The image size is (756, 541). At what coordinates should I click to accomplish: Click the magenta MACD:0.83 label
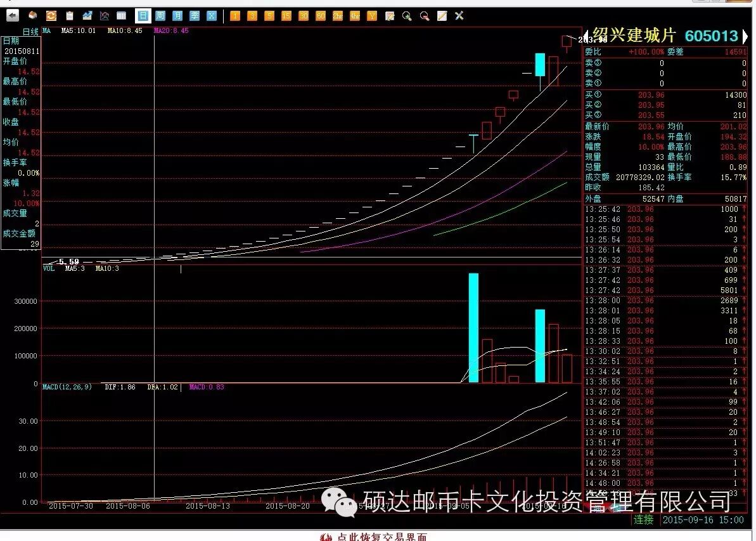[207, 387]
